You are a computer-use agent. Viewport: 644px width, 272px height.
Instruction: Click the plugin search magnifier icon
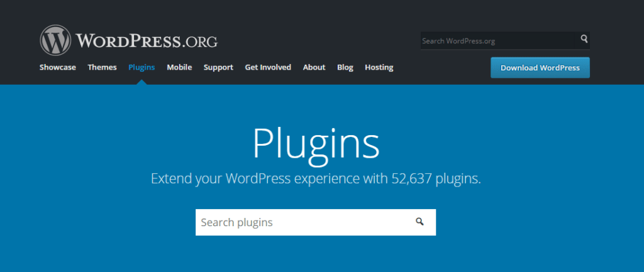pyautogui.click(x=419, y=222)
